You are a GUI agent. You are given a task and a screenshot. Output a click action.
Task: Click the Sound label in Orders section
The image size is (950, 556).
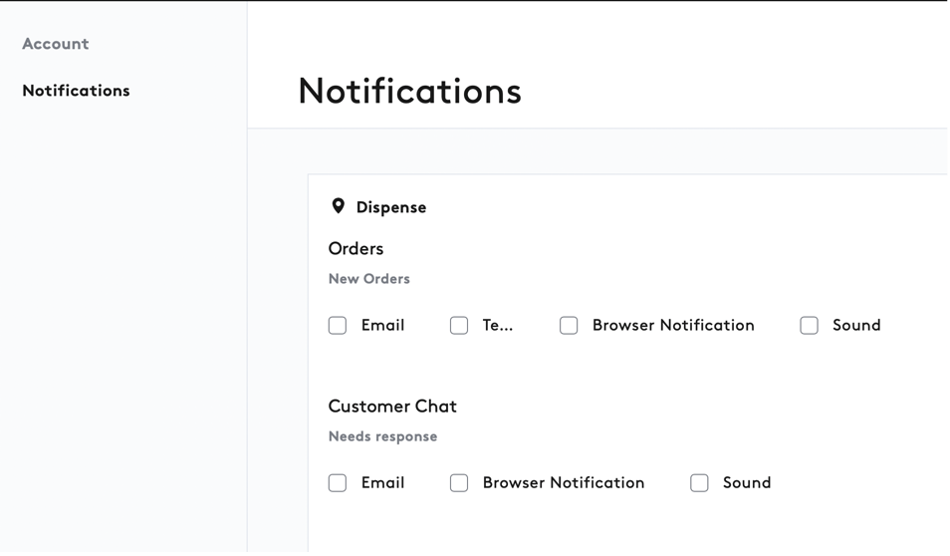pos(857,325)
